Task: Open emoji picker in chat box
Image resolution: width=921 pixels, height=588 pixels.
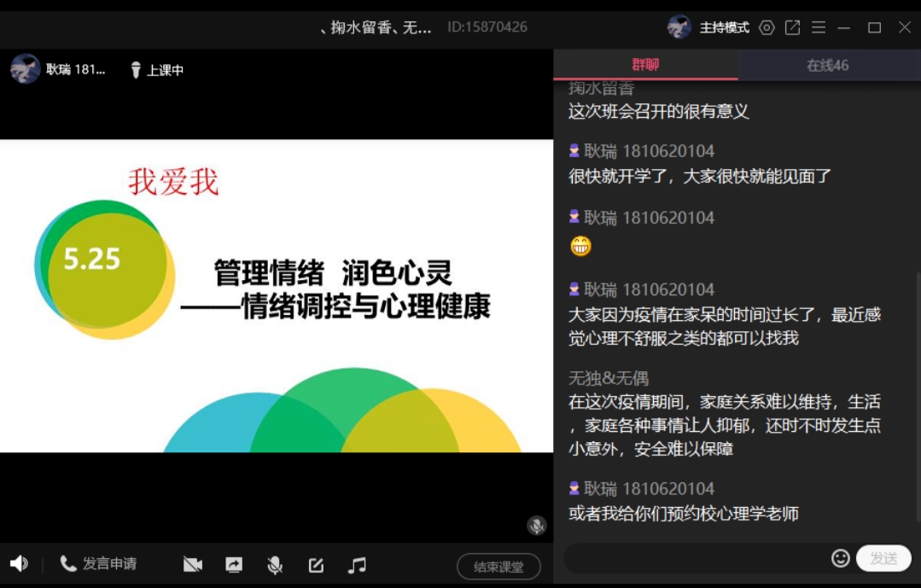Action: click(x=840, y=558)
